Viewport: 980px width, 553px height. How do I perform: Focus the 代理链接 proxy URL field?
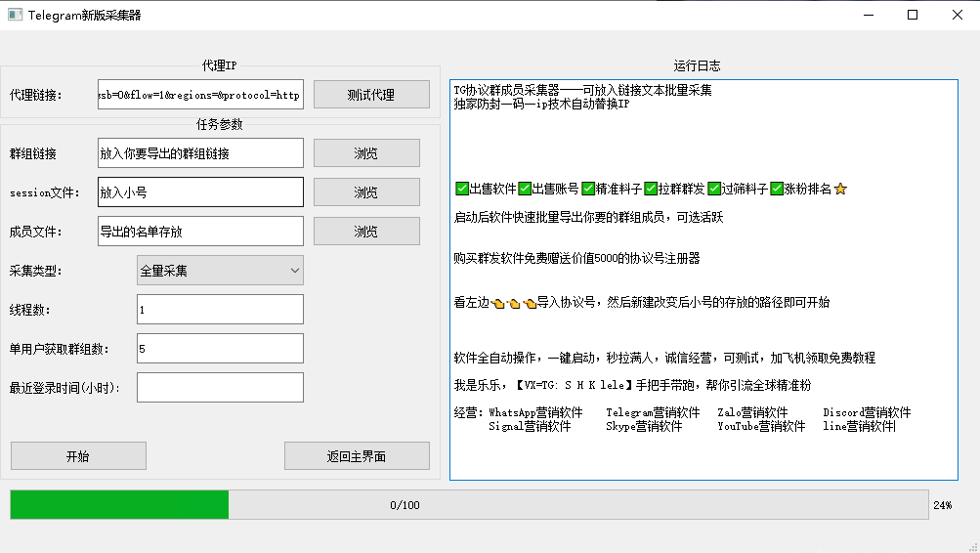[200, 95]
